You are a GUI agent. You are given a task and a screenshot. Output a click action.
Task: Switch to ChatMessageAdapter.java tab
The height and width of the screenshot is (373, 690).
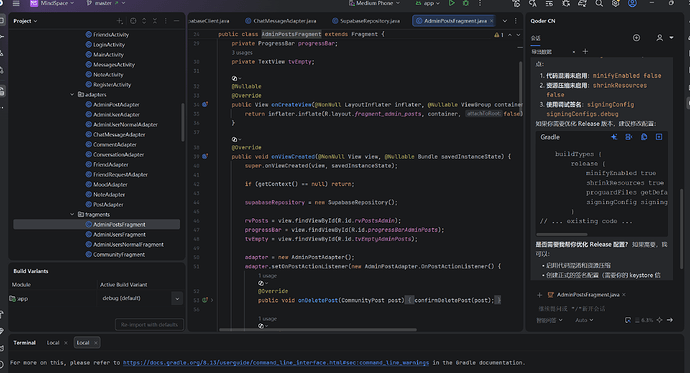pyautogui.click(x=281, y=21)
